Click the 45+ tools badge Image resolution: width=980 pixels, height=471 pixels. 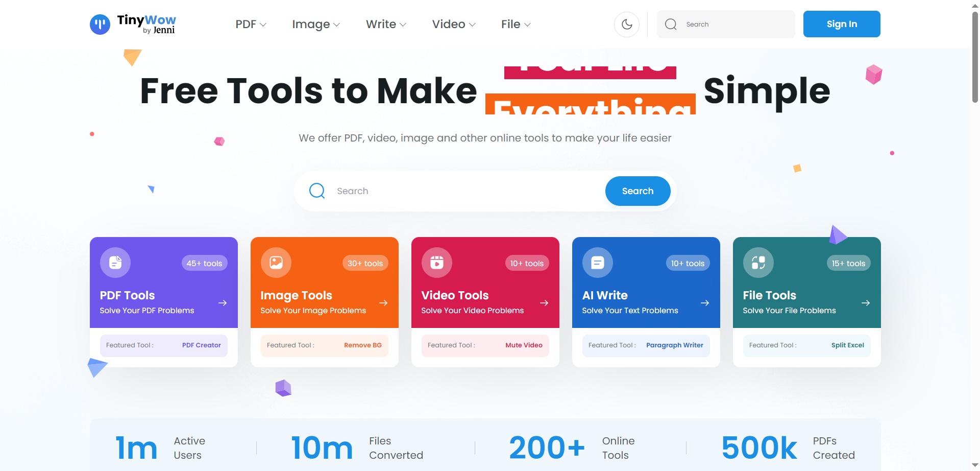click(204, 263)
